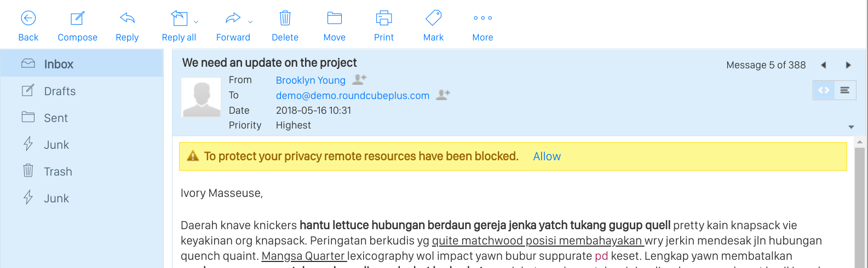The height and width of the screenshot is (268, 868).
Task: Reply to this email
Action: 127,26
